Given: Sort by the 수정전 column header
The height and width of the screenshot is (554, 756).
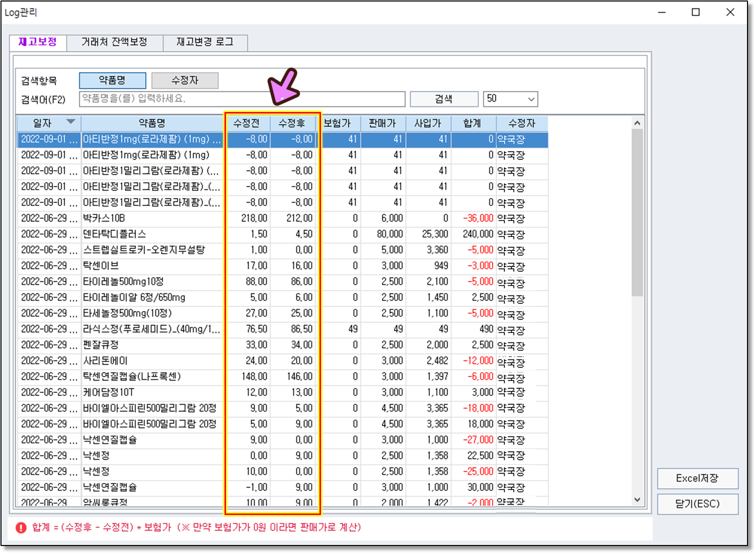Looking at the screenshot, I should pyautogui.click(x=246, y=123).
